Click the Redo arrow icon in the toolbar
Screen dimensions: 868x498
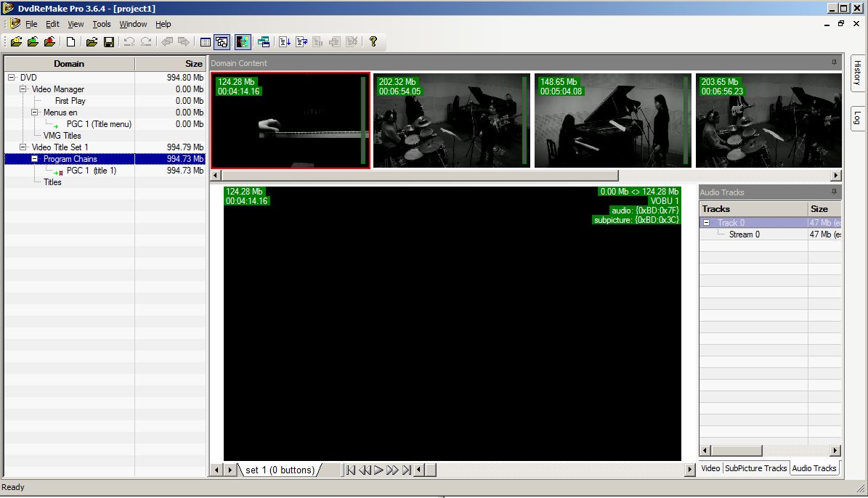146,41
